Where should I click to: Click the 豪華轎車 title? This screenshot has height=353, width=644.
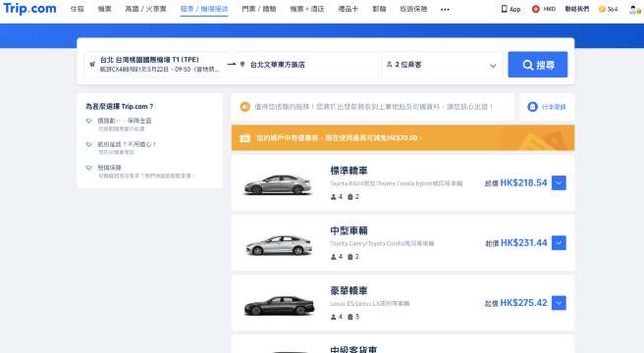pos(349,290)
